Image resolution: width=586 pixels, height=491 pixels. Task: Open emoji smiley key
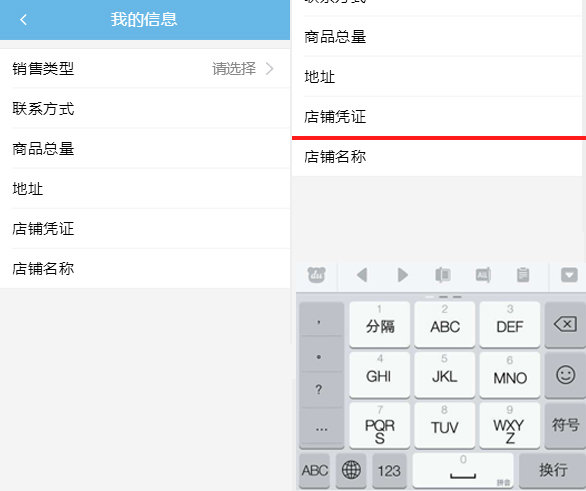(565, 374)
